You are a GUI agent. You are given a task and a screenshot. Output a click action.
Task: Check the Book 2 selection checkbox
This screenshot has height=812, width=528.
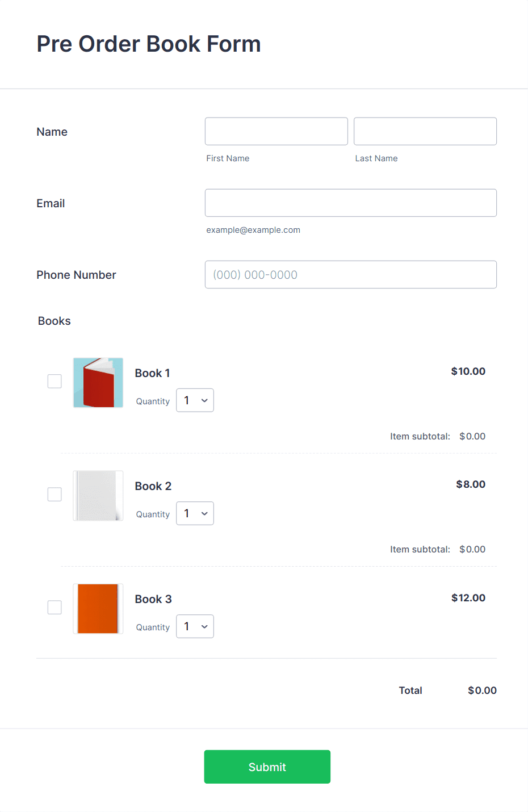point(54,494)
